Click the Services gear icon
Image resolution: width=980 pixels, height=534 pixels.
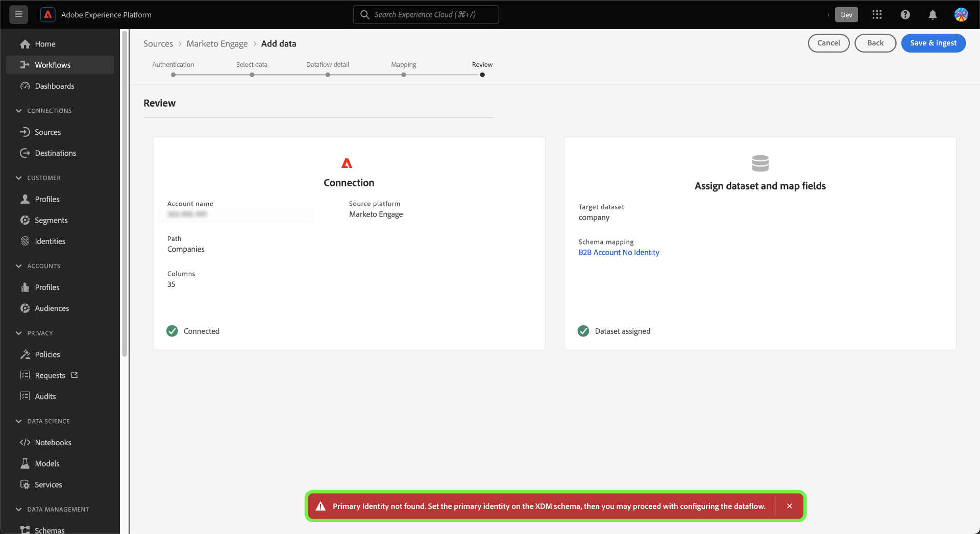click(25, 484)
